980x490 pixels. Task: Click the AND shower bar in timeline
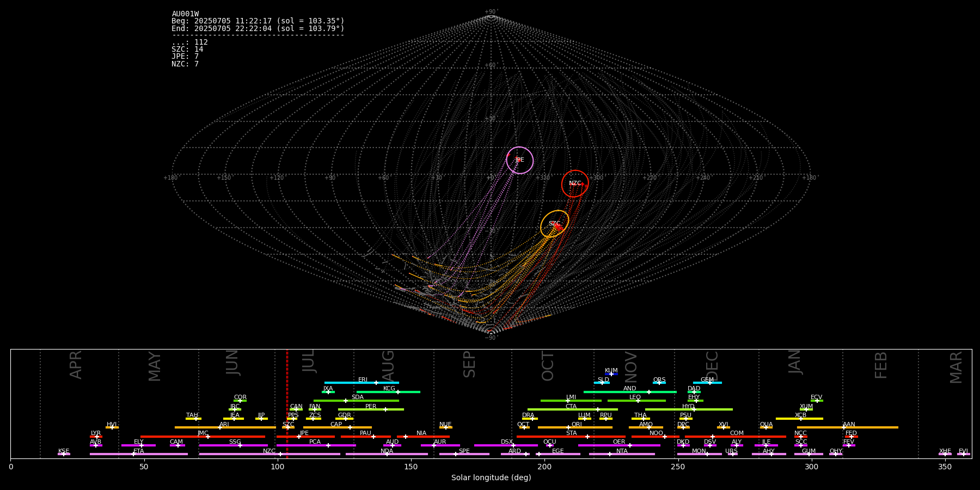(630, 391)
